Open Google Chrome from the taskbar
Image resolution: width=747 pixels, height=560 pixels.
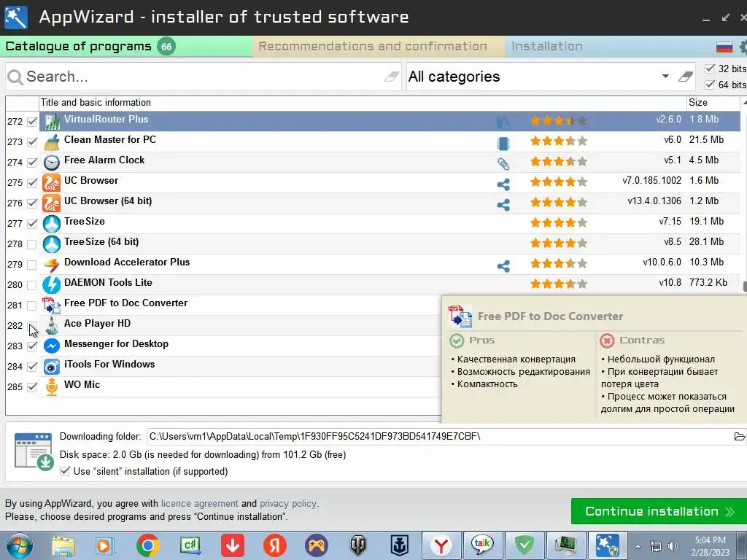click(147, 545)
